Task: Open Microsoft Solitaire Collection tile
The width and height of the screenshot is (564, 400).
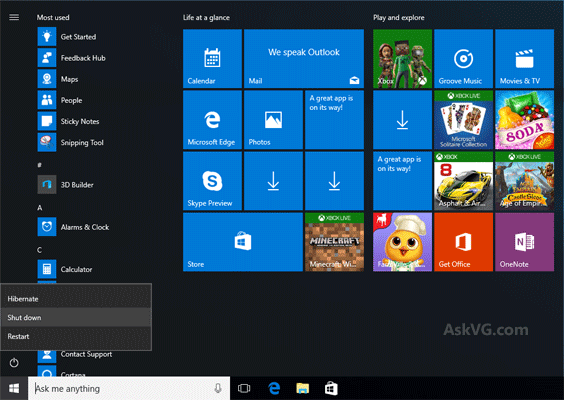Action: [x=464, y=120]
